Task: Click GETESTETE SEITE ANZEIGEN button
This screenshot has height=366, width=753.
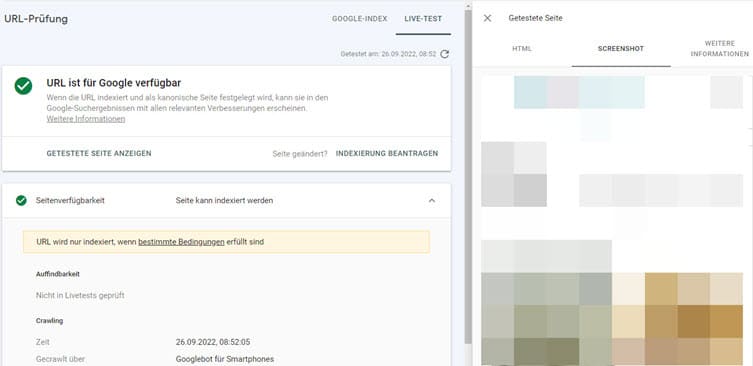Action: coord(99,153)
